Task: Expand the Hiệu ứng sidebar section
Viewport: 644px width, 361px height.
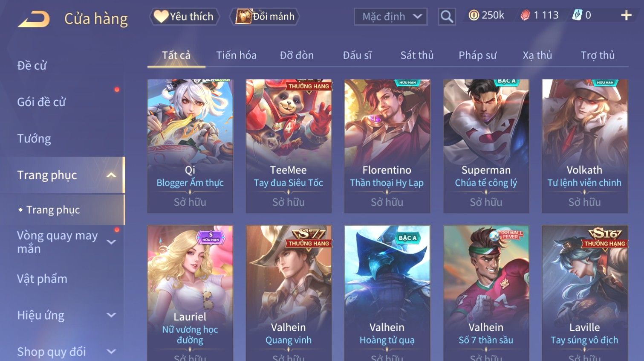Action: [111, 315]
